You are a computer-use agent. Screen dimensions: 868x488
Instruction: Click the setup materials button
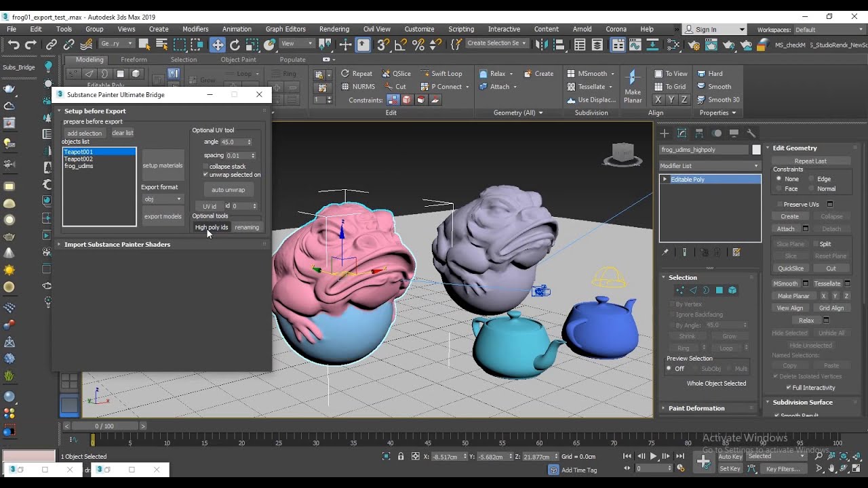[163, 165]
